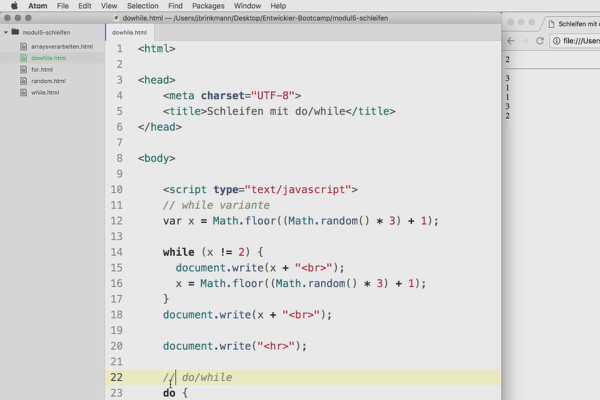Image resolution: width=600 pixels, height=400 pixels.
Task: Open for.html in the tree view
Action: (42, 69)
